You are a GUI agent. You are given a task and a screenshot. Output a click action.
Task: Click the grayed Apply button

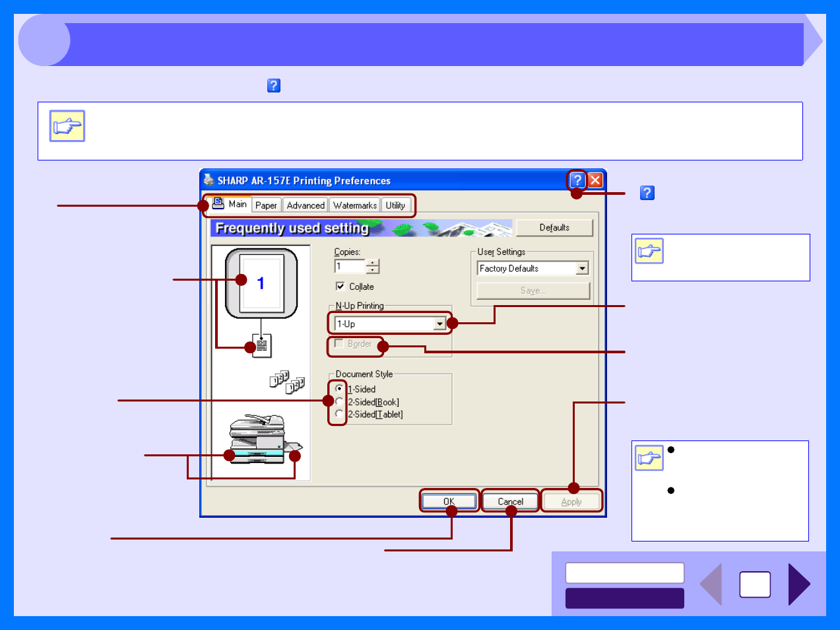pos(571,502)
